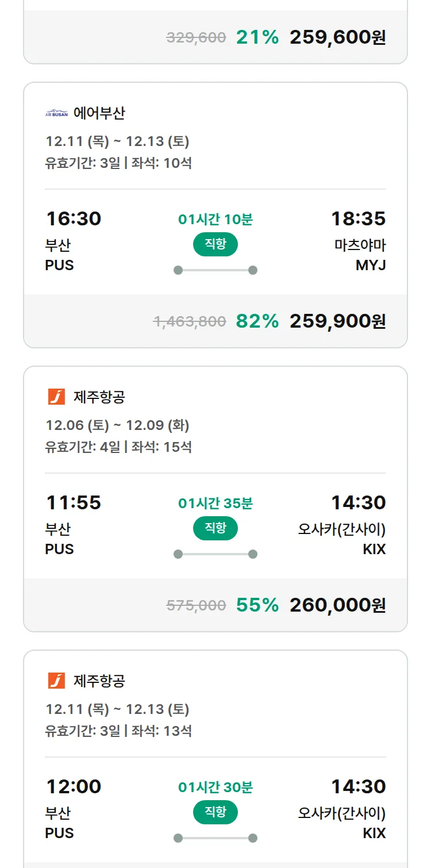The height and width of the screenshot is (868, 431).
Task: Click the 55% discount label
Action: tap(257, 605)
